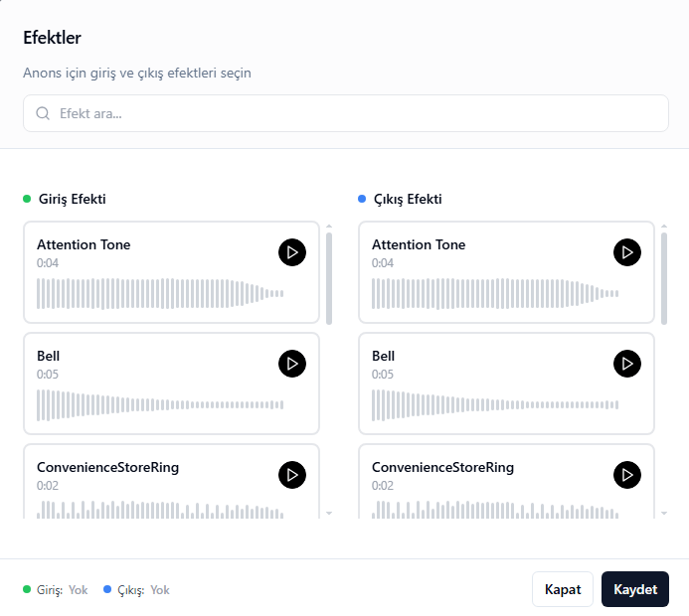Play the Bell entry effect preview
The width and height of the screenshot is (689, 616).
pos(291,364)
